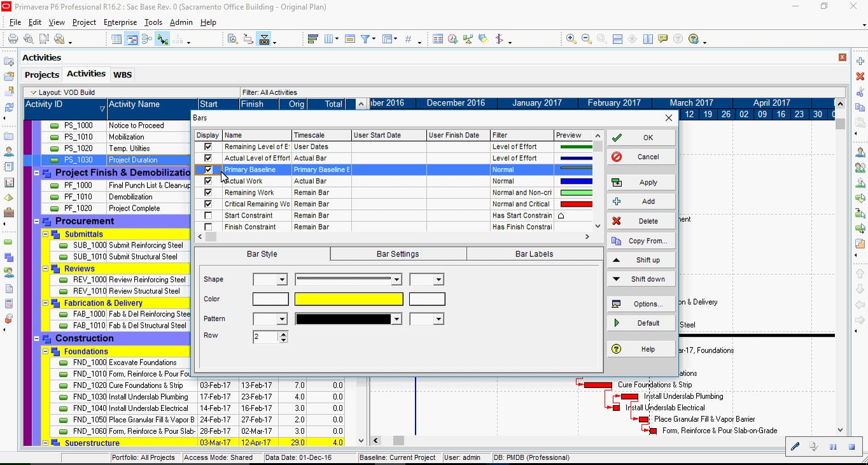Open the Enterprise menu
The height and width of the screenshot is (465, 868).
tap(120, 22)
